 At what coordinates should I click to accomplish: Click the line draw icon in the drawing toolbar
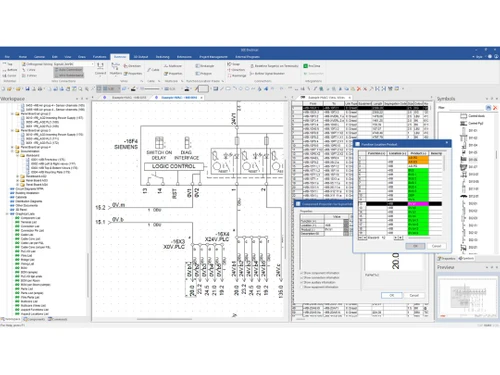222,89
